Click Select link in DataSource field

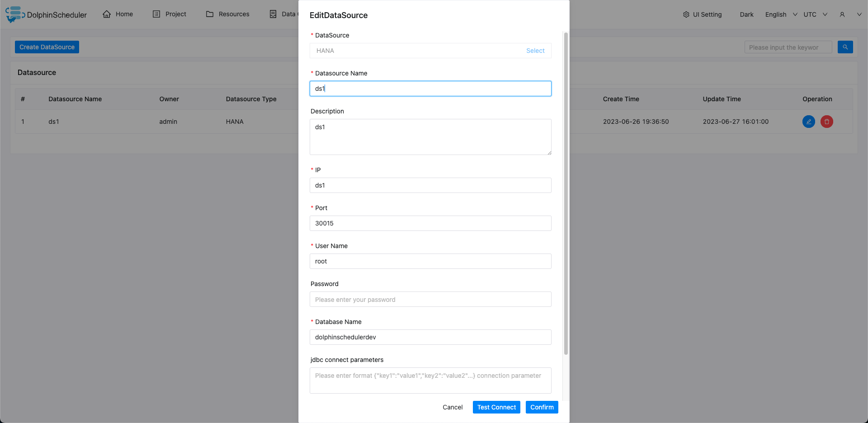pos(535,51)
